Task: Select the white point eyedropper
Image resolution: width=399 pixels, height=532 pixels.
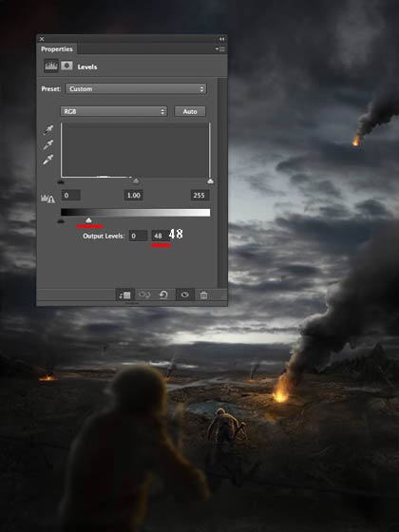Action: click(x=48, y=160)
